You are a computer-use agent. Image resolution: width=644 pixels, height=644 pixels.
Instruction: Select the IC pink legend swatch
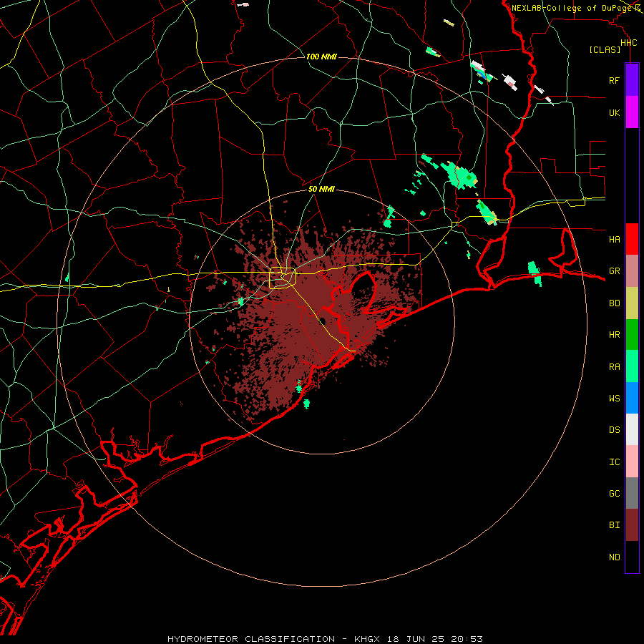pos(632,462)
